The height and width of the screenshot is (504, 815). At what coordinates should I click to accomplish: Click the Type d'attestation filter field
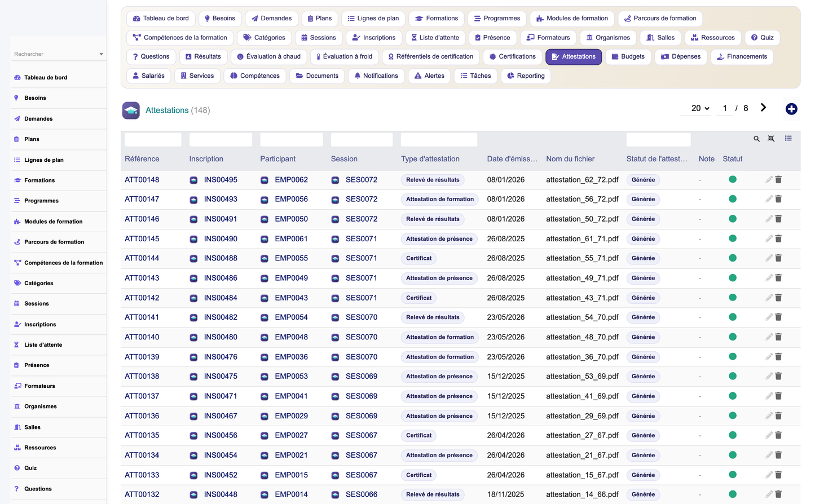(439, 139)
